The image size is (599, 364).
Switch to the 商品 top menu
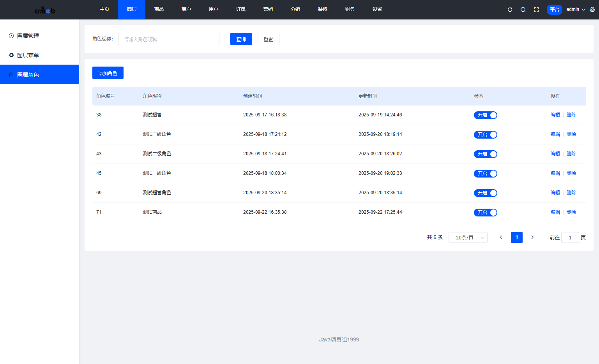tap(159, 9)
